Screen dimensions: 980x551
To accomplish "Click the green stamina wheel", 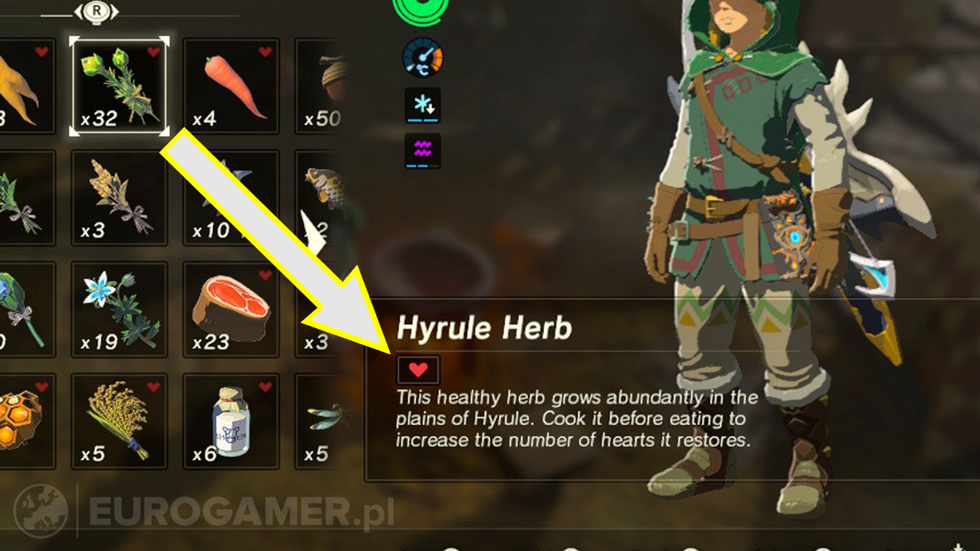I will point(422,11).
